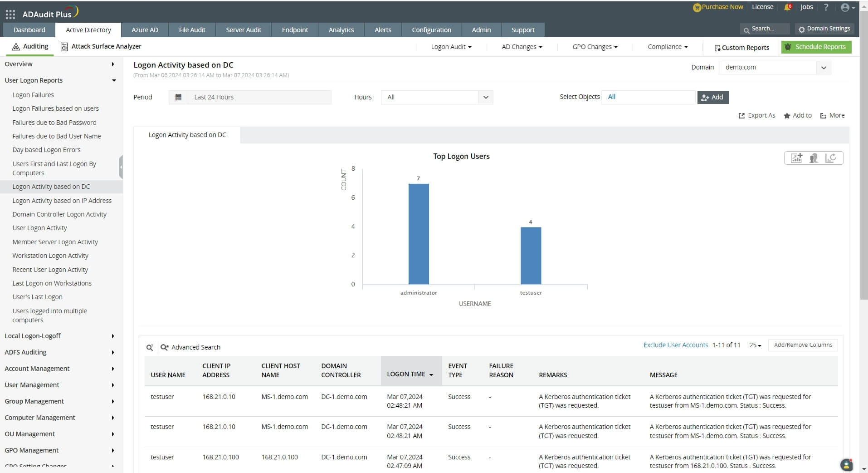This screenshot has height=473, width=868.
Task: Click the Schedule Reports button
Action: pos(816,47)
